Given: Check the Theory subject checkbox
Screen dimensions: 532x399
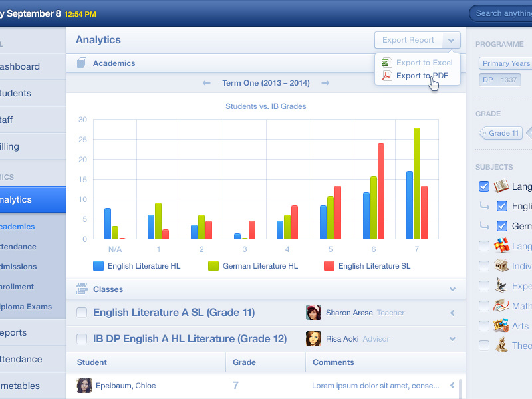Looking at the screenshot, I should [x=484, y=346].
